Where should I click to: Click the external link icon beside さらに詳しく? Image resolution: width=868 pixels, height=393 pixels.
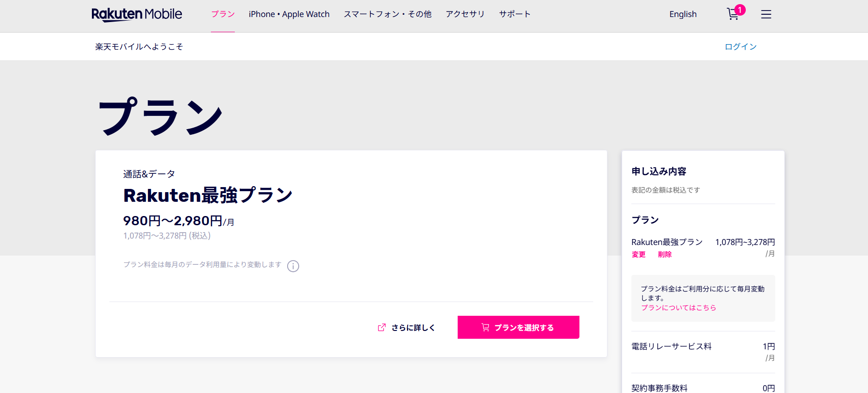coord(382,327)
